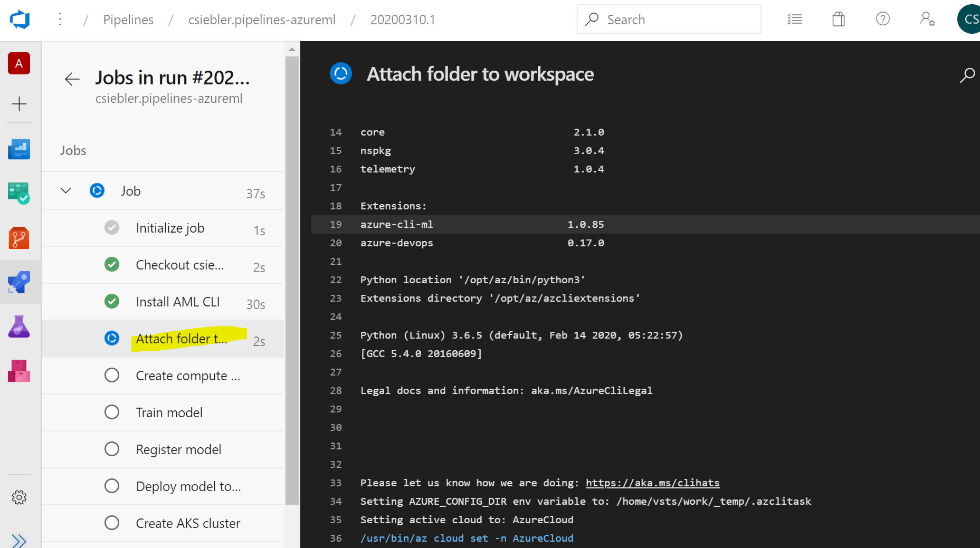Select the Checkout csie... step
Screen dimensions: 980x548
163,265
